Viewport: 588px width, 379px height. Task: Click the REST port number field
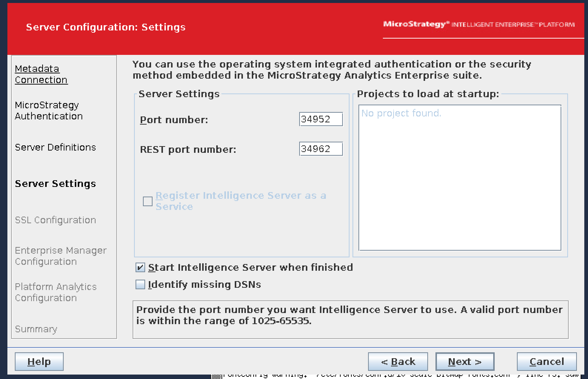pyautogui.click(x=320, y=149)
